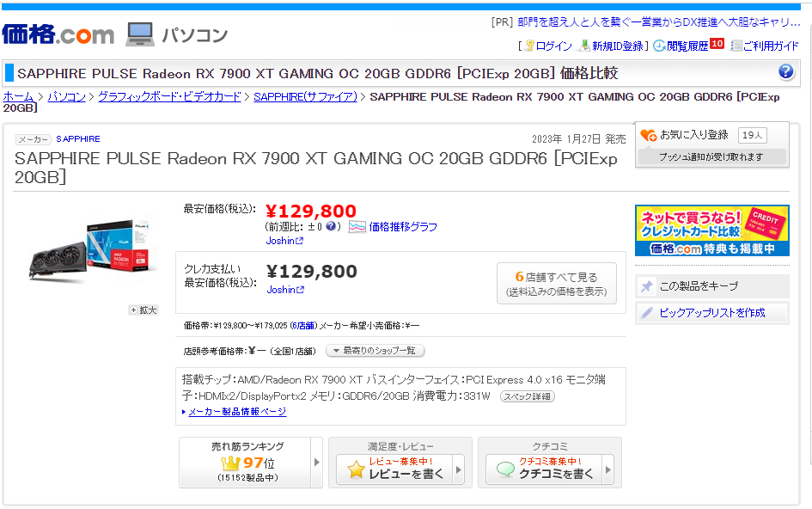This screenshot has height=509, width=812.
Task: Go to ホーム breadcrumb
Action: (18, 96)
